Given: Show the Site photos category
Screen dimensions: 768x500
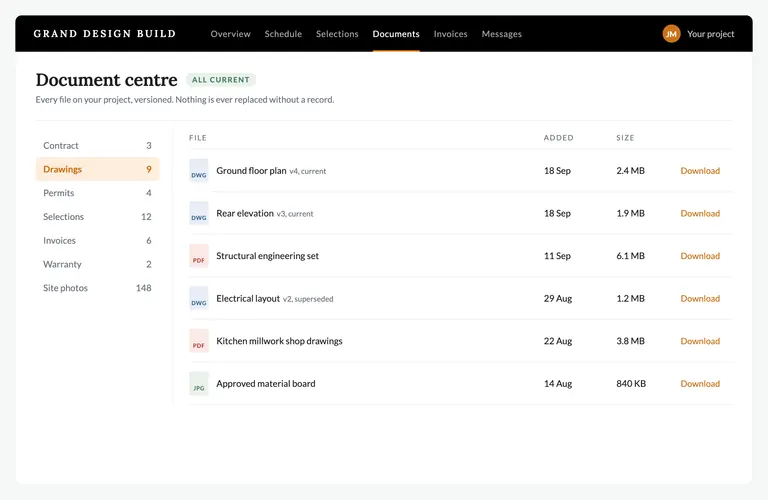Looking at the screenshot, I should (x=97, y=288).
